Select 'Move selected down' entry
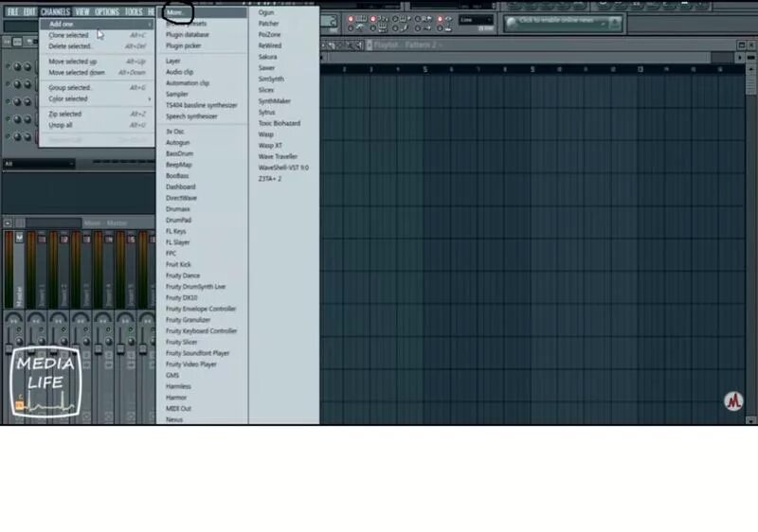 click(97, 72)
